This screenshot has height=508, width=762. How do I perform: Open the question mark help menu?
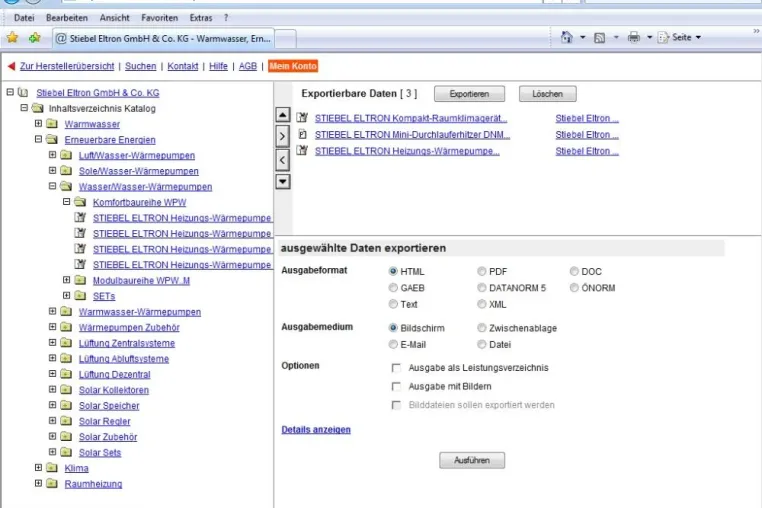click(x=226, y=18)
